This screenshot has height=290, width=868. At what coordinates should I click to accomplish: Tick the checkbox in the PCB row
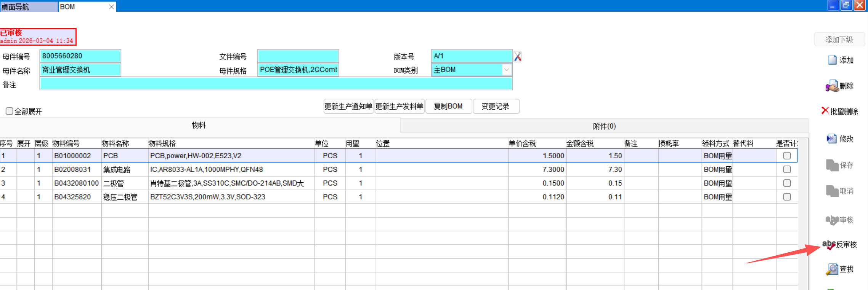pyautogui.click(x=787, y=156)
